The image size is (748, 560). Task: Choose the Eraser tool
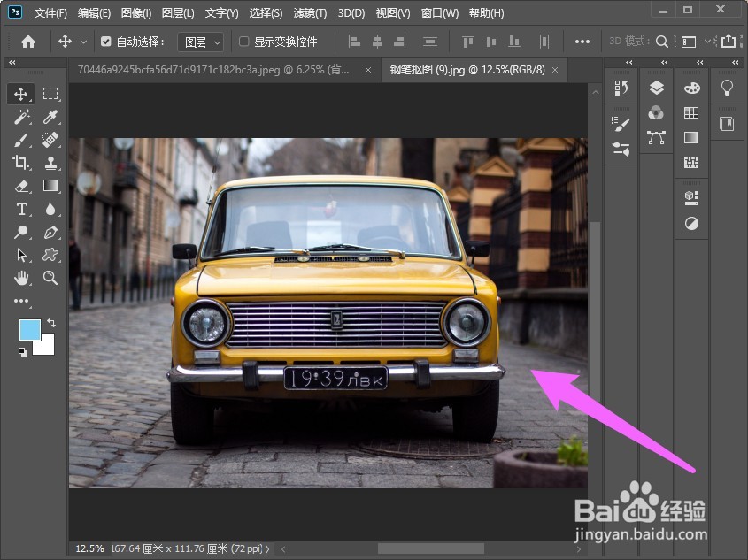pos(21,186)
